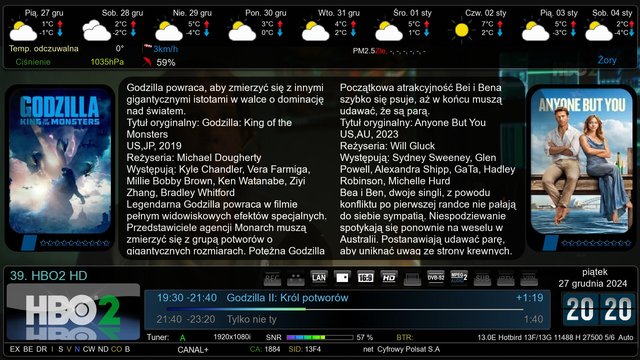Click the MPEG audio 2 icon
Screen dimensions: 640x360
point(459,278)
